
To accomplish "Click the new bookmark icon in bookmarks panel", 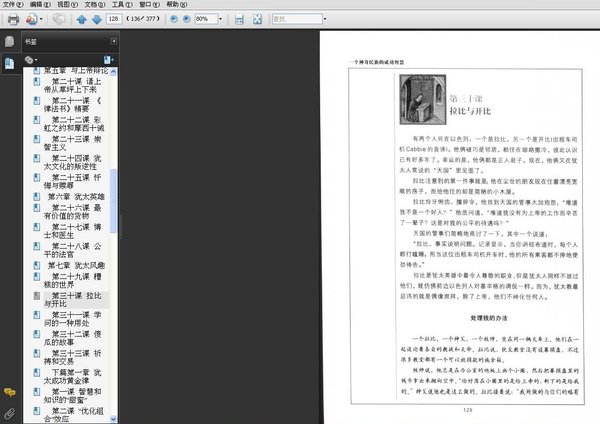I will tap(107, 61).
